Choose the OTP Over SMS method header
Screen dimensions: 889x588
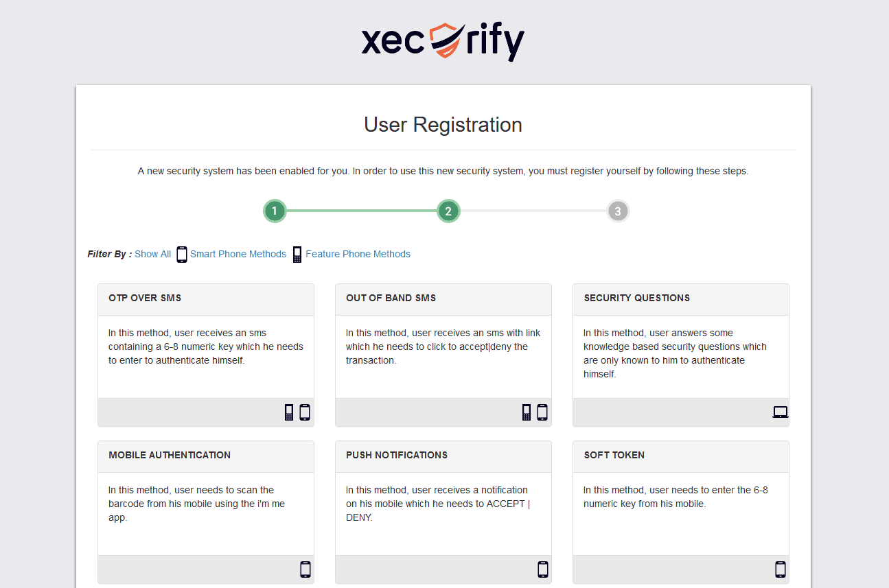coord(145,298)
